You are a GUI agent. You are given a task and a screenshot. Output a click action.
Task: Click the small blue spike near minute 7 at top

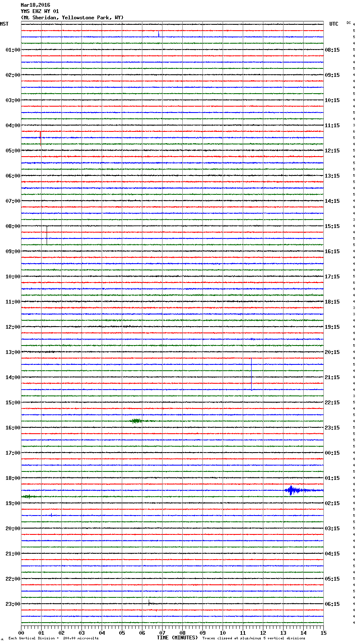point(159,34)
